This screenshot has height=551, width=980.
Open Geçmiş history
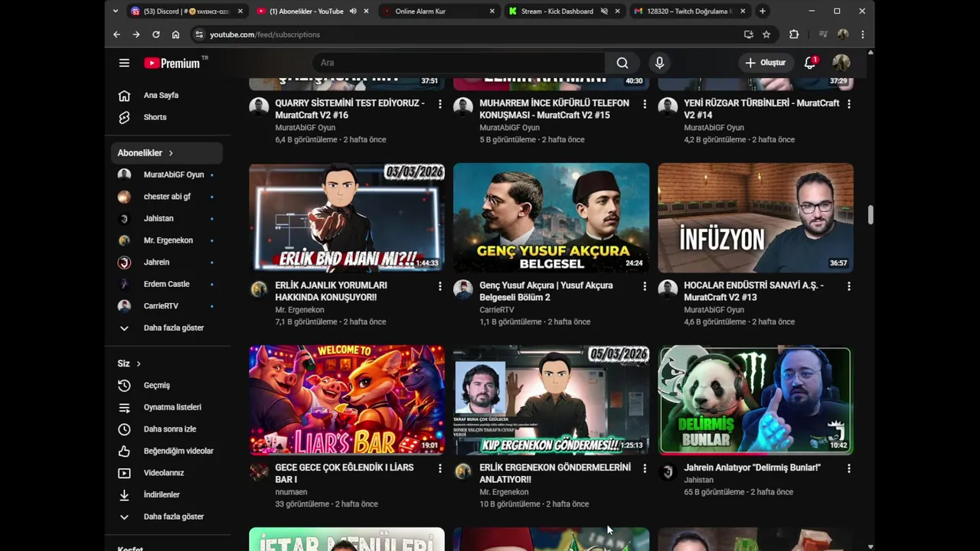pyautogui.click(x=168, y=385)
